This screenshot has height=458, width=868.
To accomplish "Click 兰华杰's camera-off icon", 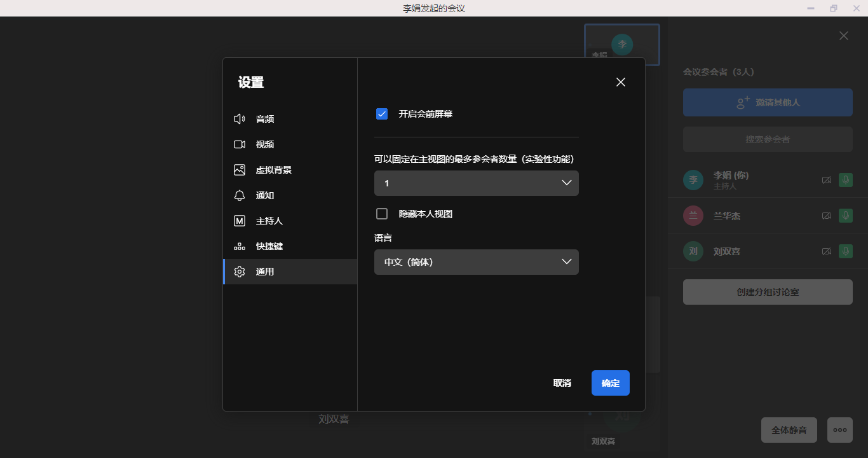I will click(826, 216).
